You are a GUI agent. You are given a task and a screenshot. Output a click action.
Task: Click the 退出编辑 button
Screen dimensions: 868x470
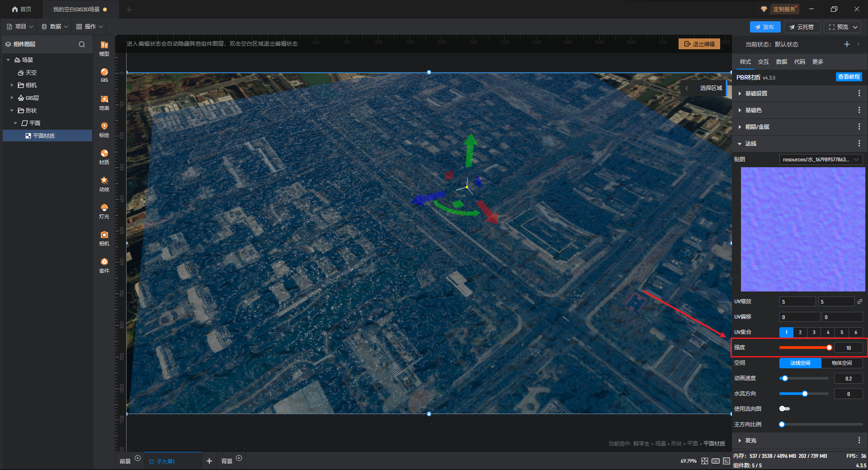click(699, 44)
